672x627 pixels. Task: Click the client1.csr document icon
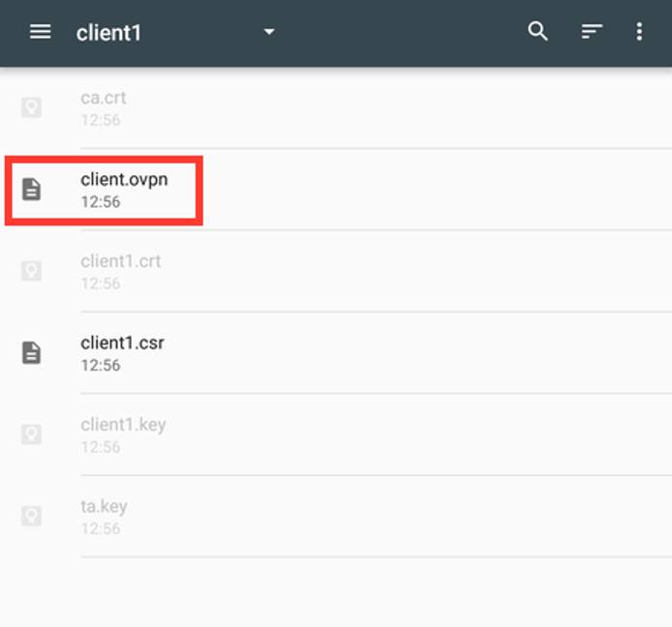32,352
